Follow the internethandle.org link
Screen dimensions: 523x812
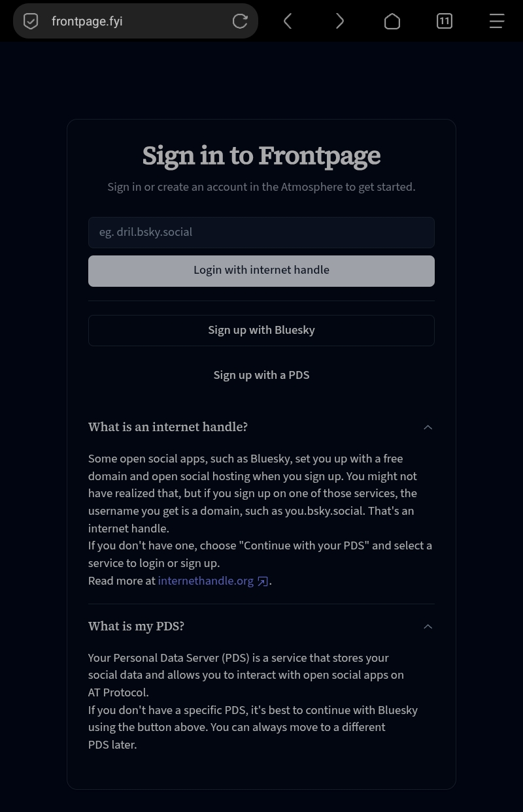[205, 581]
